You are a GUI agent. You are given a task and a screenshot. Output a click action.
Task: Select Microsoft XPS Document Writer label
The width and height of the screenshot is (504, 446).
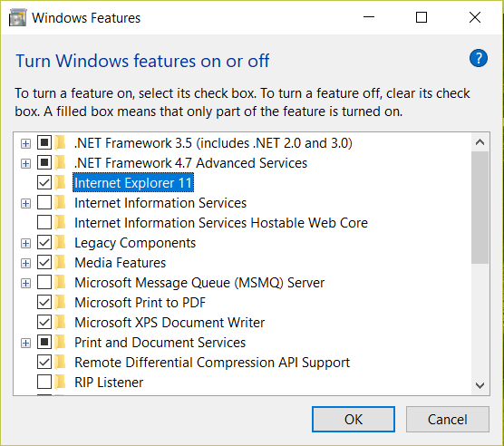click(x=170, y=323)
